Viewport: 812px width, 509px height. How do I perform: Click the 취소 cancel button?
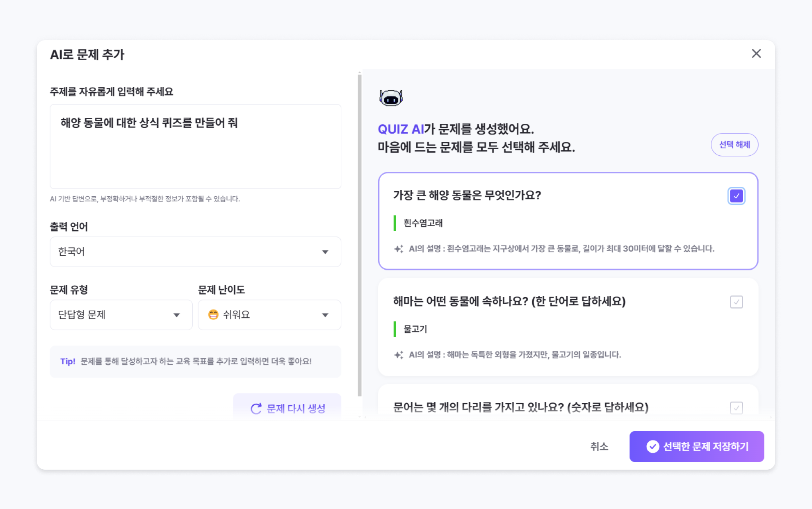599,446
